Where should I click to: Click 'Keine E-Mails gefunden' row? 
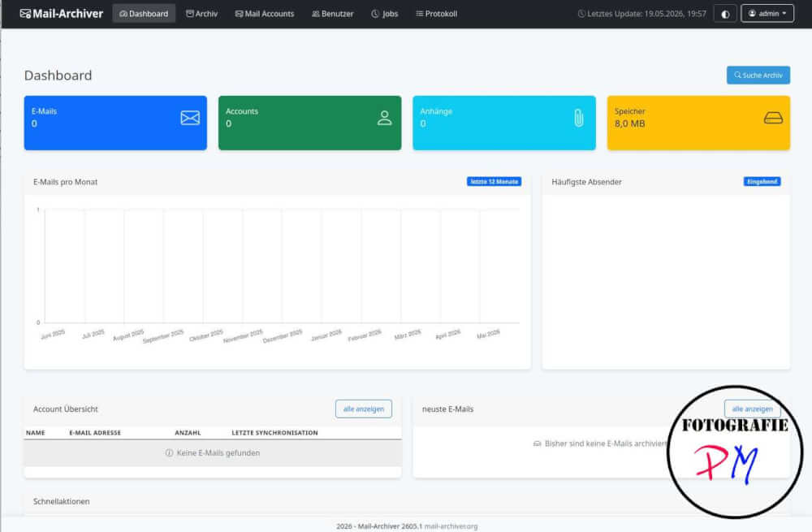point(213,452)
